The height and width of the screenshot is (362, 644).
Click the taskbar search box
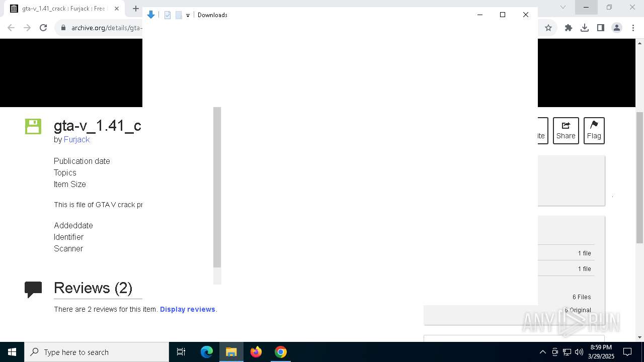click(97, 352)
